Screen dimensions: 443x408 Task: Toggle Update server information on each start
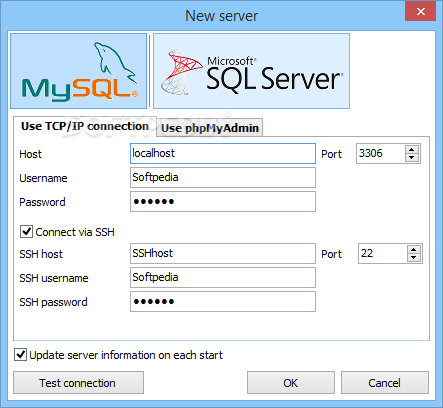pyautogui.click(x=20, y=355)
